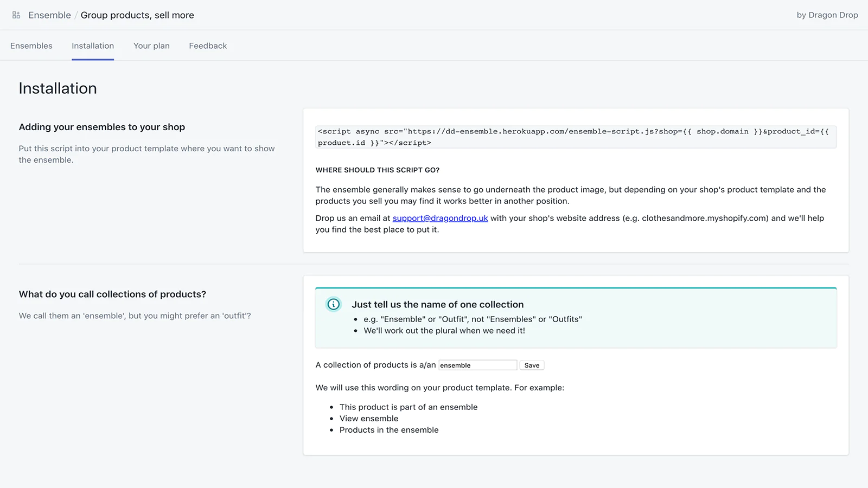
Task: Click 'We'll work out the plural' bullet
Action: [444, 331]
